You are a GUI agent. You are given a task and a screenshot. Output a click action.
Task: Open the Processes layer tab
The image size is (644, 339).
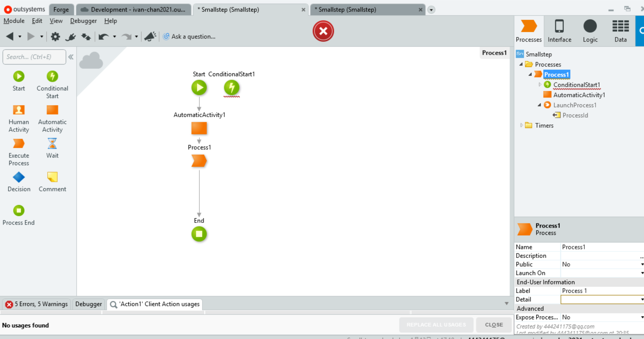pos(529,31)
